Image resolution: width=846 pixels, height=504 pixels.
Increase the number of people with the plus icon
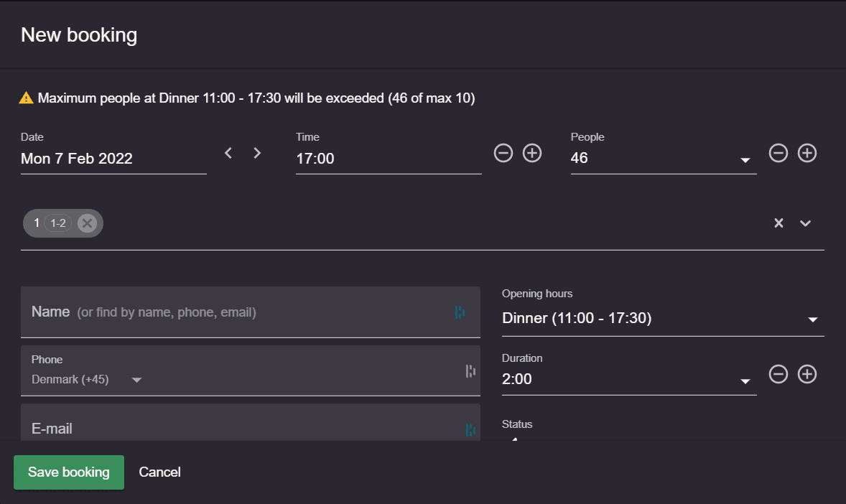(807, 153)
